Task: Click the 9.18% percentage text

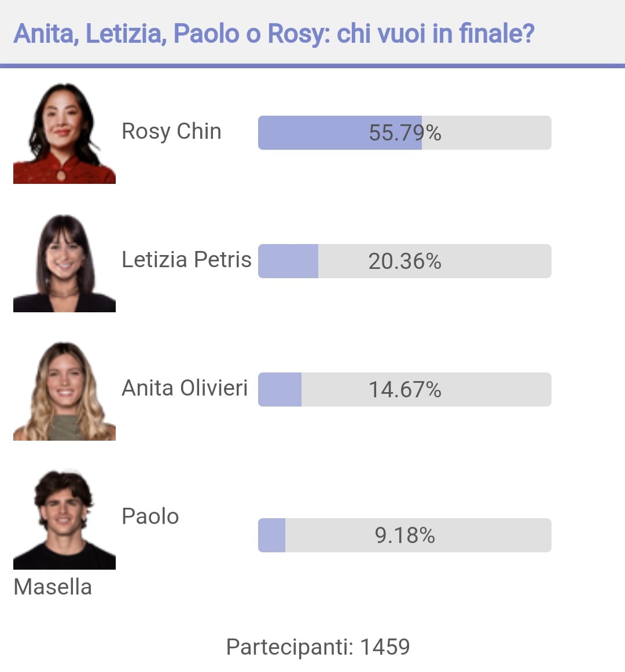Action: pos(405,536)
